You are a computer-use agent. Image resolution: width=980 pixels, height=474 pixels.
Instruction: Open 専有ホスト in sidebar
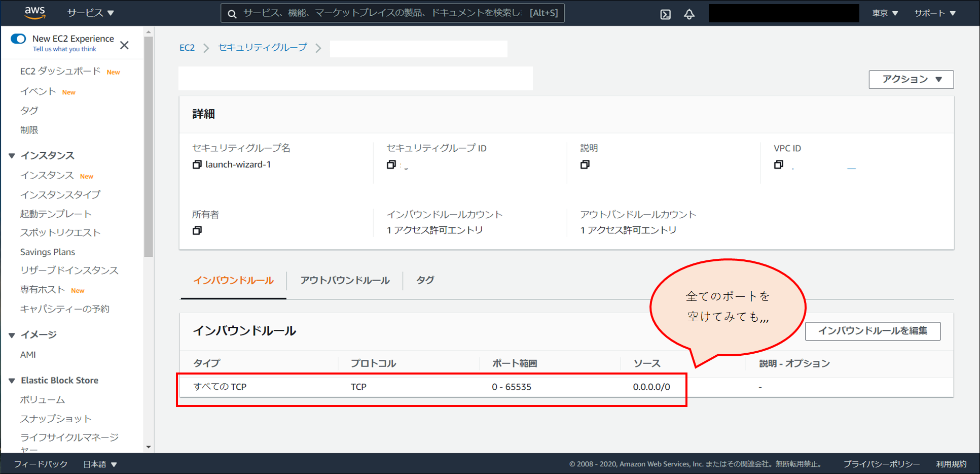(43, 290)
